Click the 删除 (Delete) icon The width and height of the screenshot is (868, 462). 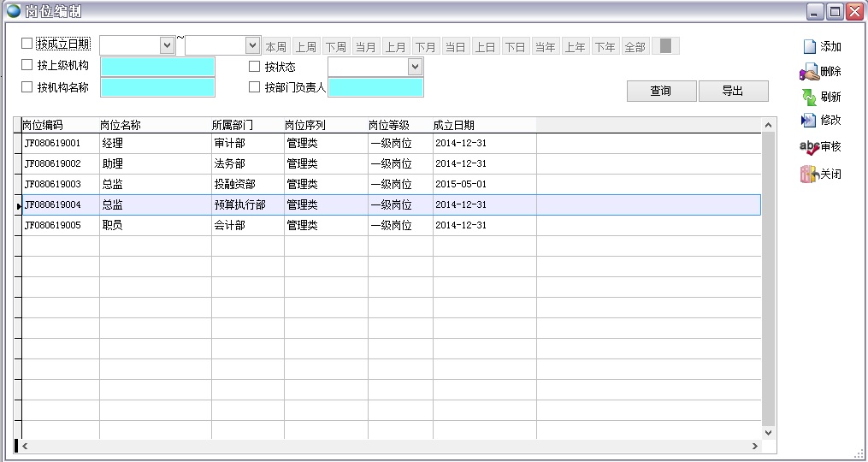[x=808, y=72]
